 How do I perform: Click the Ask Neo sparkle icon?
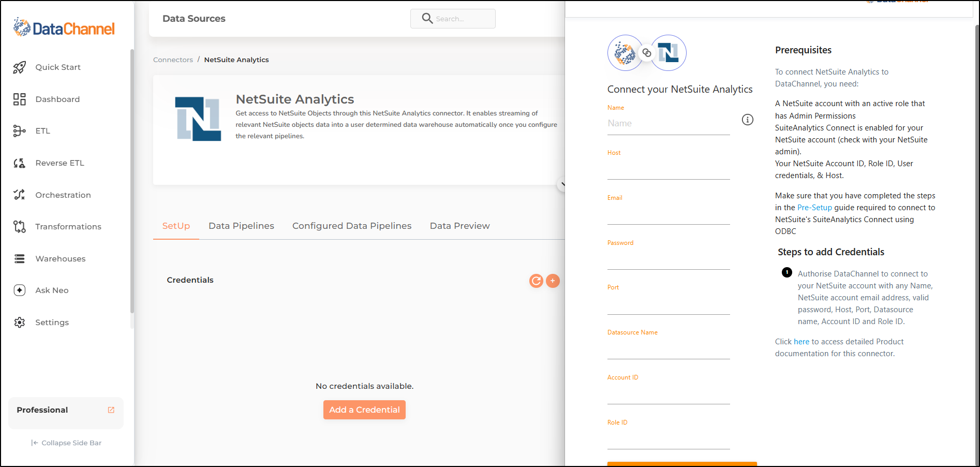(20, 290)
